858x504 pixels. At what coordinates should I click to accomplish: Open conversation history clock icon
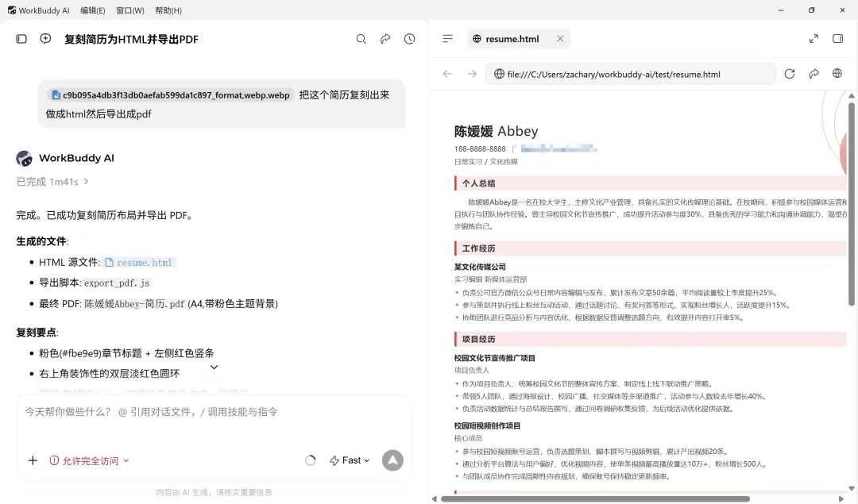click(409, 39)
